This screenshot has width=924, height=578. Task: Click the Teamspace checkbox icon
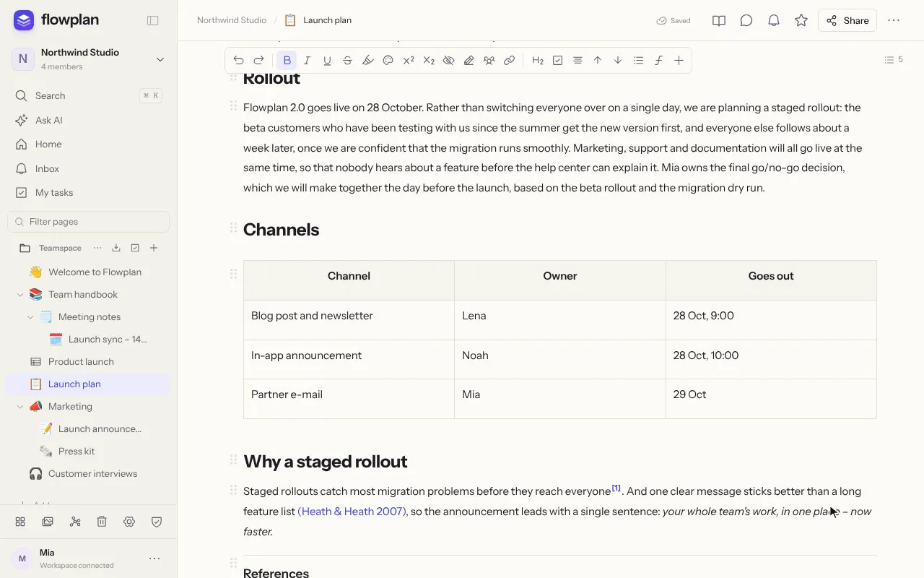coord(135,248)
